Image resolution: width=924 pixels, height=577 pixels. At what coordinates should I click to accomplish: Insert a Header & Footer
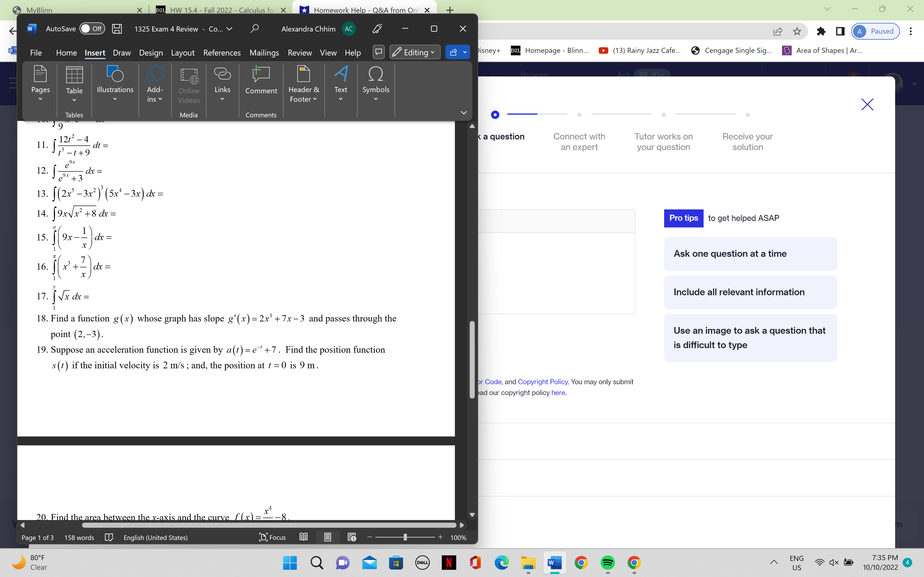303,82
